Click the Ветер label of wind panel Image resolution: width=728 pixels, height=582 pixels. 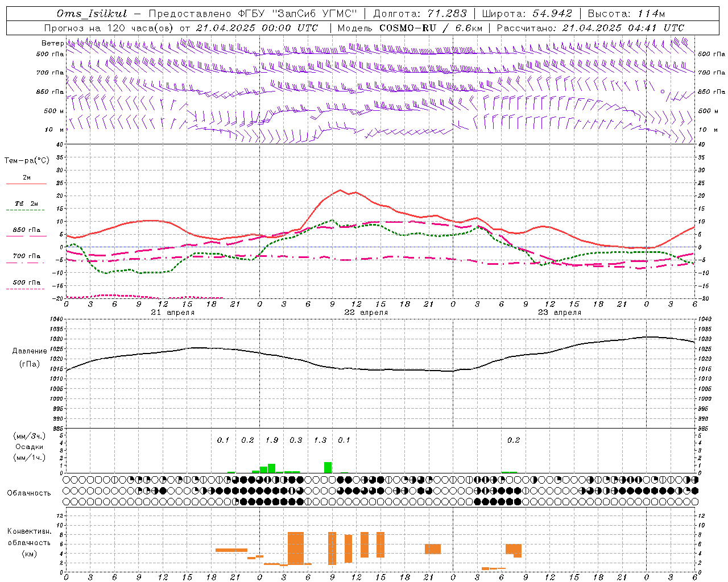52,43
